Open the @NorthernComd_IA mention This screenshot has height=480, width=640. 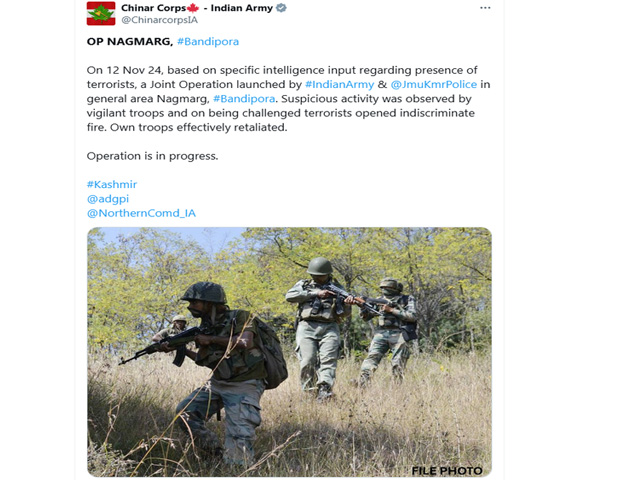tap(141, 213)
